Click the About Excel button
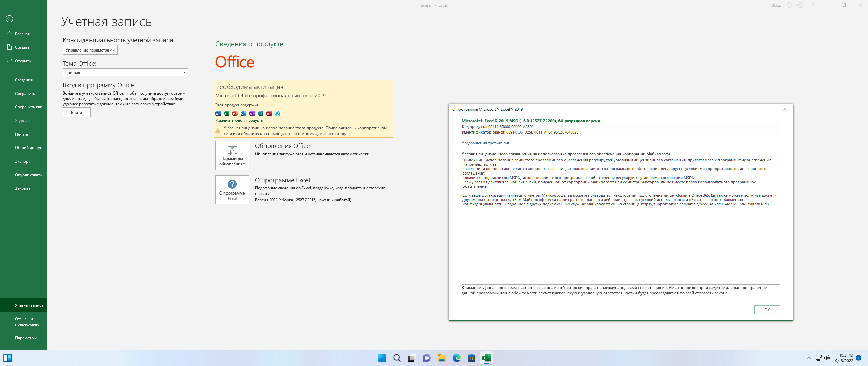This screenshot has height=366, width=868. (232, 190)
